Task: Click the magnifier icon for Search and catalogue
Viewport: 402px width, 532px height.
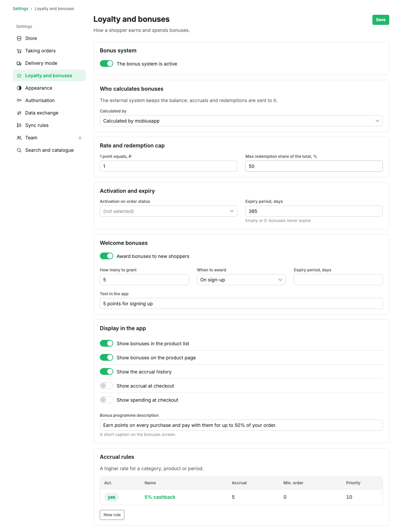Action: coord(19,150)
